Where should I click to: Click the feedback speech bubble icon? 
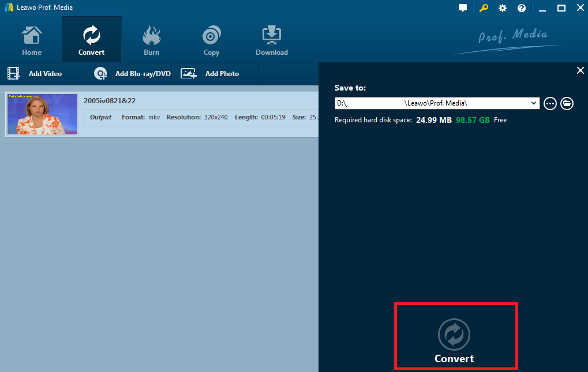(462, 7)
